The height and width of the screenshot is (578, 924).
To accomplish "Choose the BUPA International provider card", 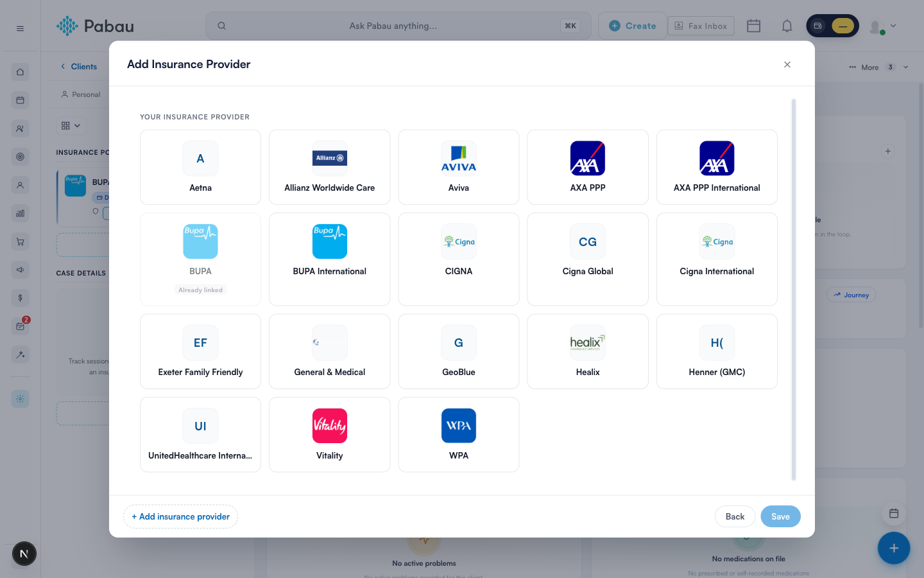I will point(329,259).
